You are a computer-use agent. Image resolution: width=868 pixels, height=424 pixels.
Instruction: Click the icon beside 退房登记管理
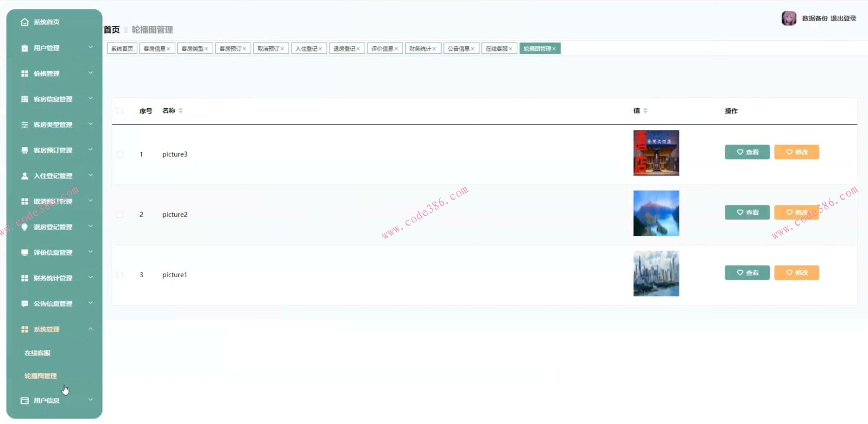tap(25, 227)
